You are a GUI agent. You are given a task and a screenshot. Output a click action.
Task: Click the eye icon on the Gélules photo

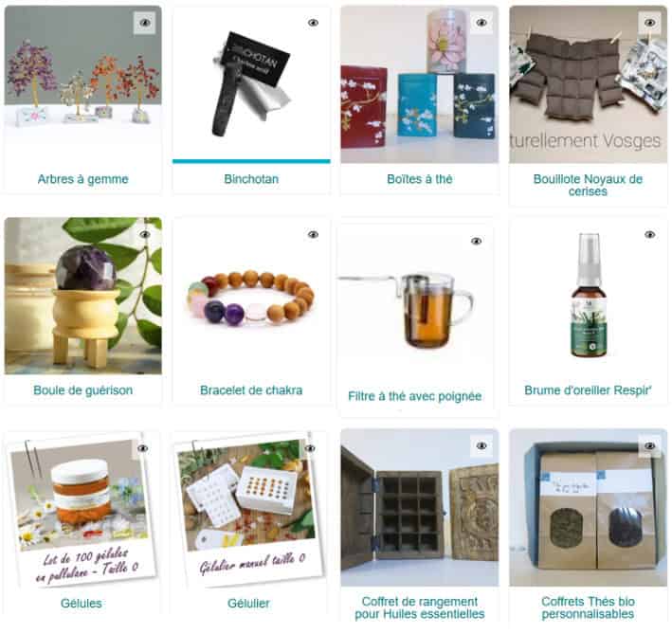coord(143,448)
